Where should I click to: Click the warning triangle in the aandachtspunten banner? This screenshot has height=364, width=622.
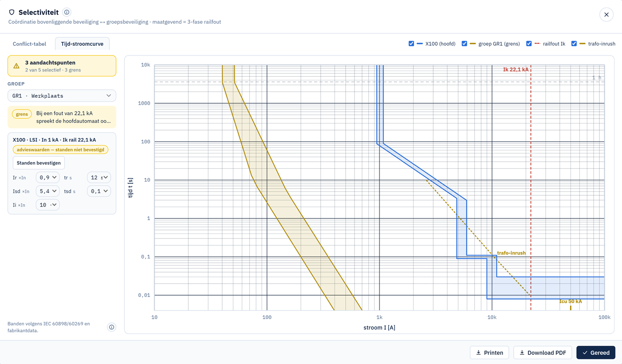pyautogui.click(x=16, y=66)
